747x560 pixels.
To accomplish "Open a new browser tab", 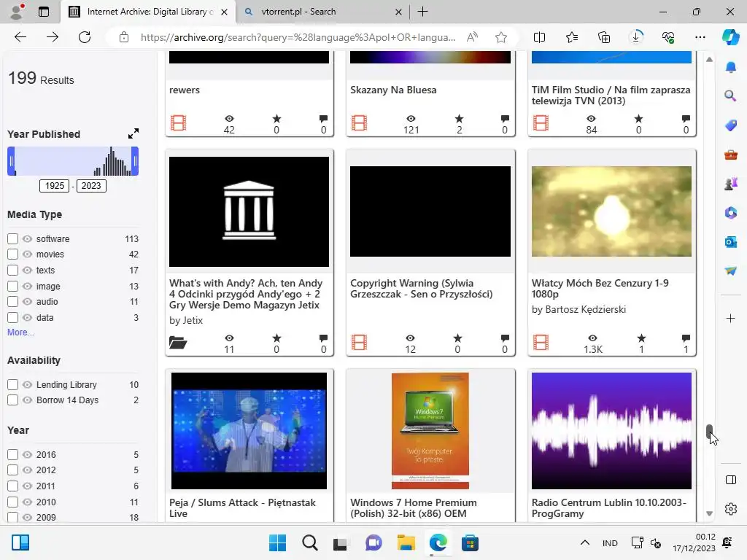I will pyautogui.click(x=422, y=12).
